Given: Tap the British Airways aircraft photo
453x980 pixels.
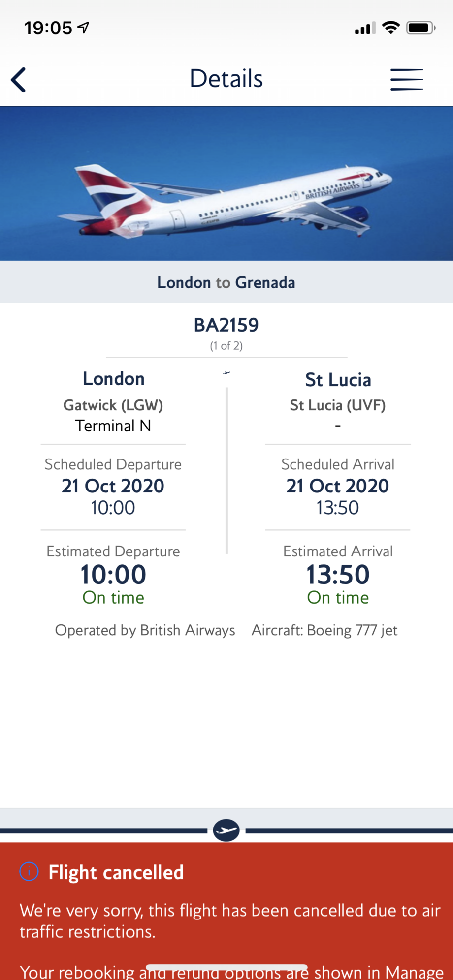Looking at the screenshot, I should [226, 184].
